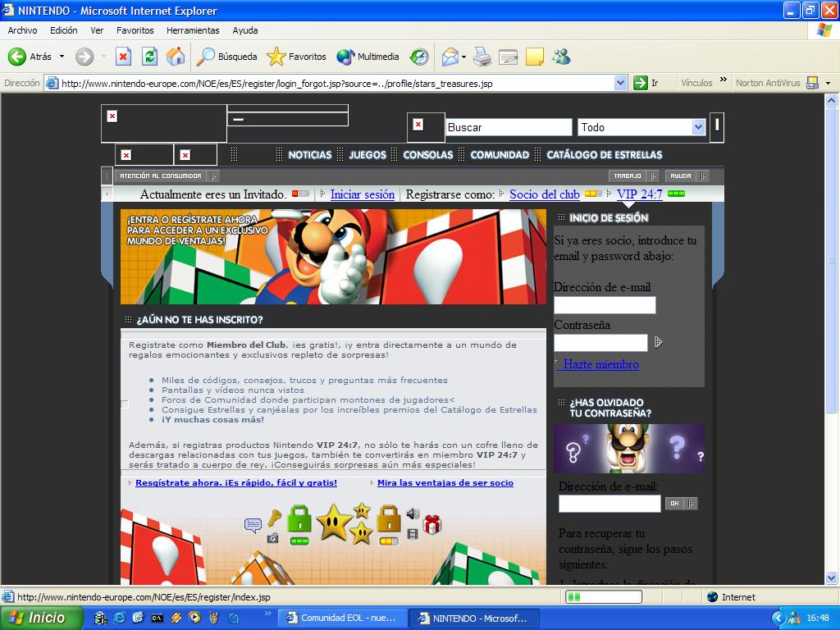Open the Inicio start button
840x630 pixels.
coord(41,618)
